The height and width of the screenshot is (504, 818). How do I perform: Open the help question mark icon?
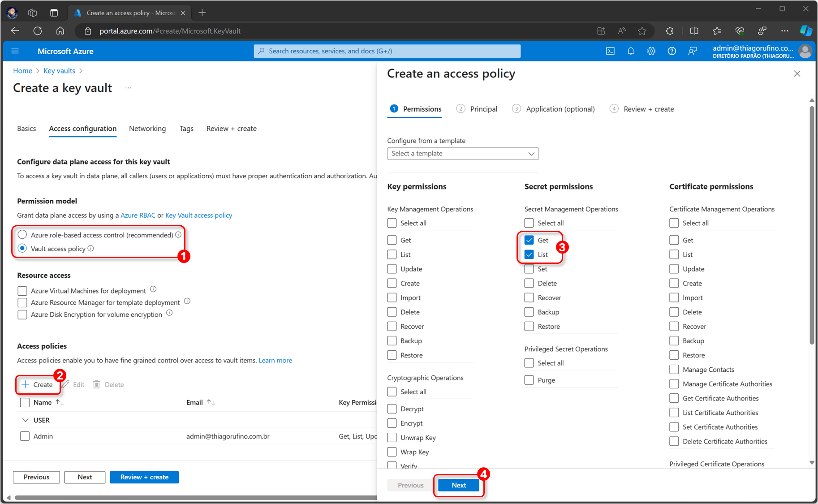(672, 51)
